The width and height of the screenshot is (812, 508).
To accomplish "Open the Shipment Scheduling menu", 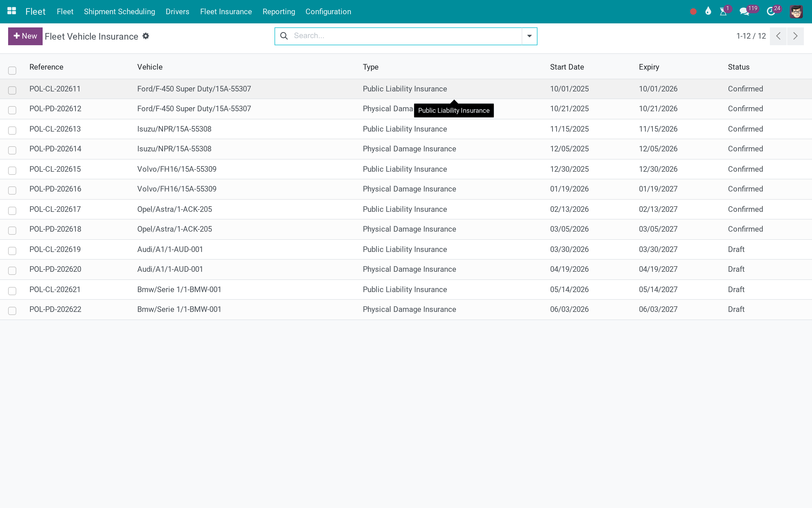I will (120, 11).
